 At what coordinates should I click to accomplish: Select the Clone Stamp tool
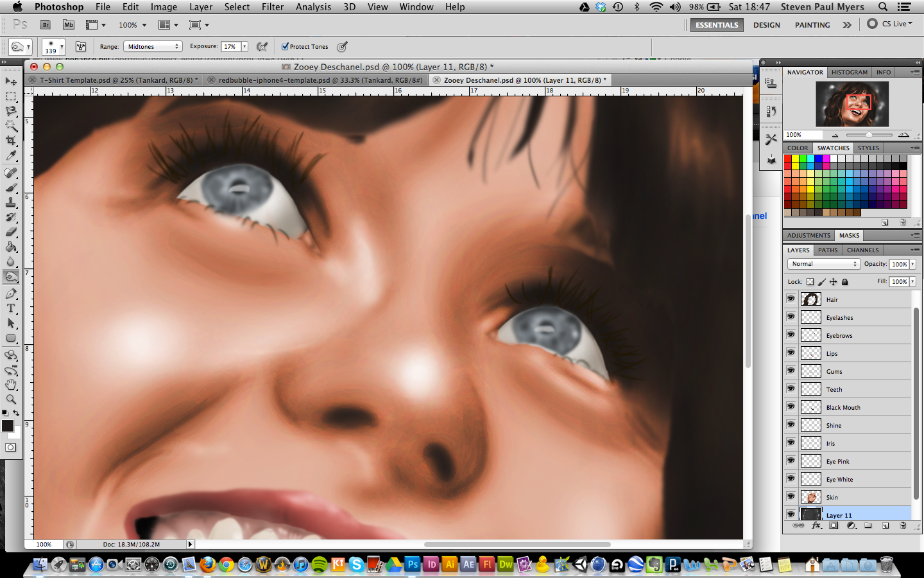pos(11,203)
